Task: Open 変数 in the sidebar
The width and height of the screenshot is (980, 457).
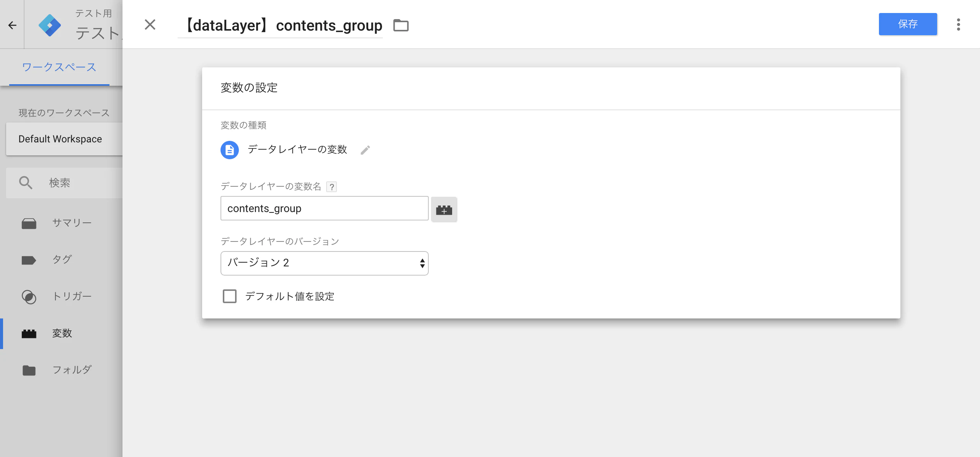Action: (61, 333)
